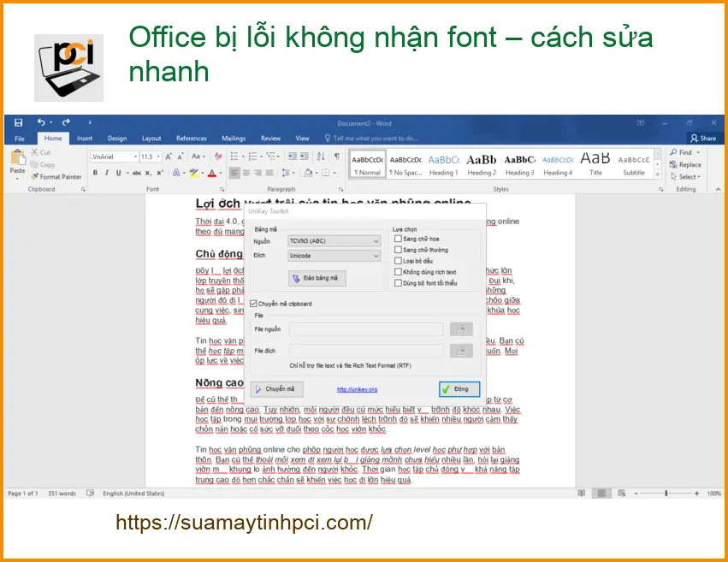Center the text

pyautogui.click(x=246, y=173)
